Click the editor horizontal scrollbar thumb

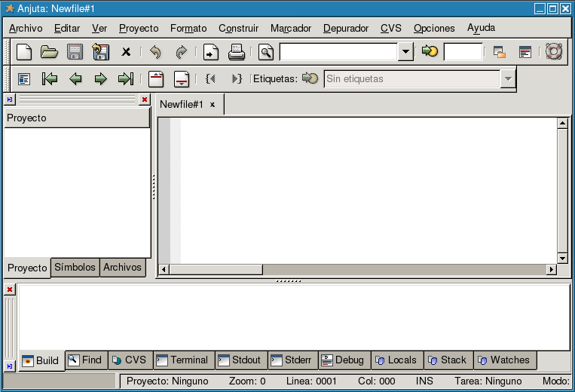tap(216, 270)
